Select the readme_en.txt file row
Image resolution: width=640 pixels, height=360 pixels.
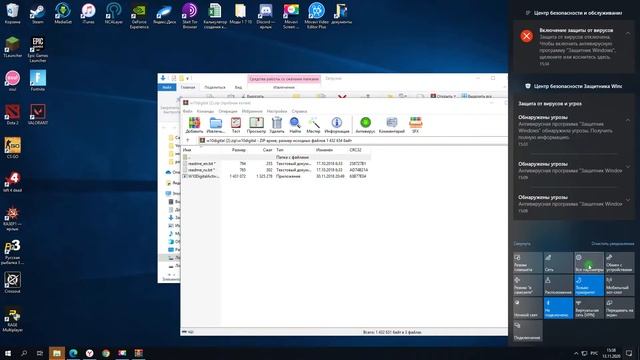276,163
